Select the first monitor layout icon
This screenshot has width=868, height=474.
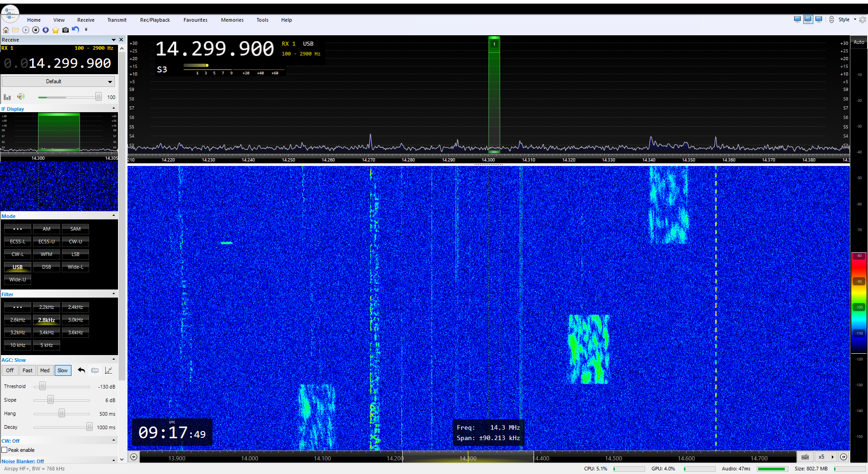(x=797, y=19)
